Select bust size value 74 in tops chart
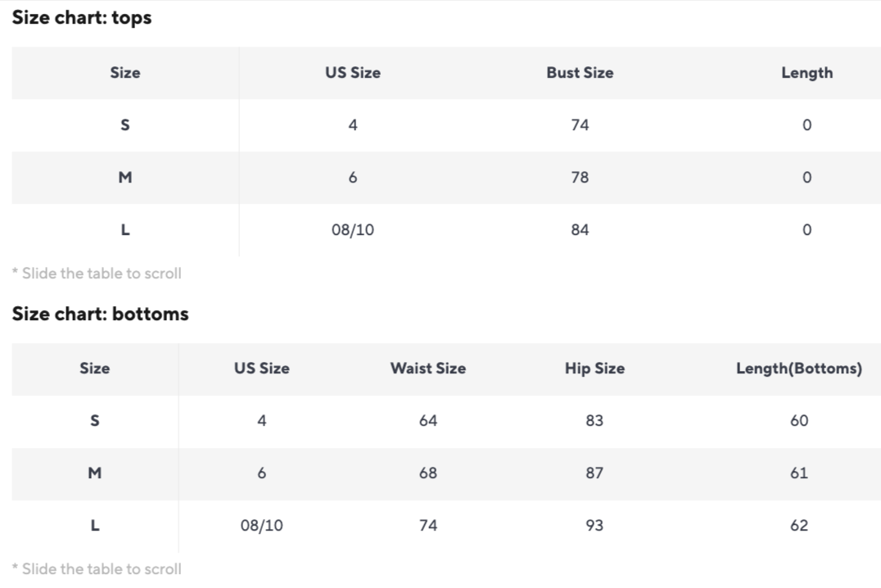 (x=580, y=125)
